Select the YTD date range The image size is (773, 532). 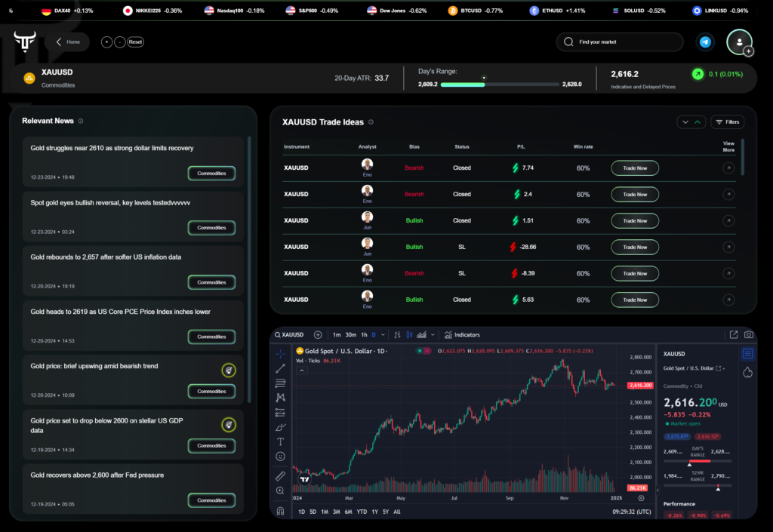pyautogui.click(x=362, y=512)
